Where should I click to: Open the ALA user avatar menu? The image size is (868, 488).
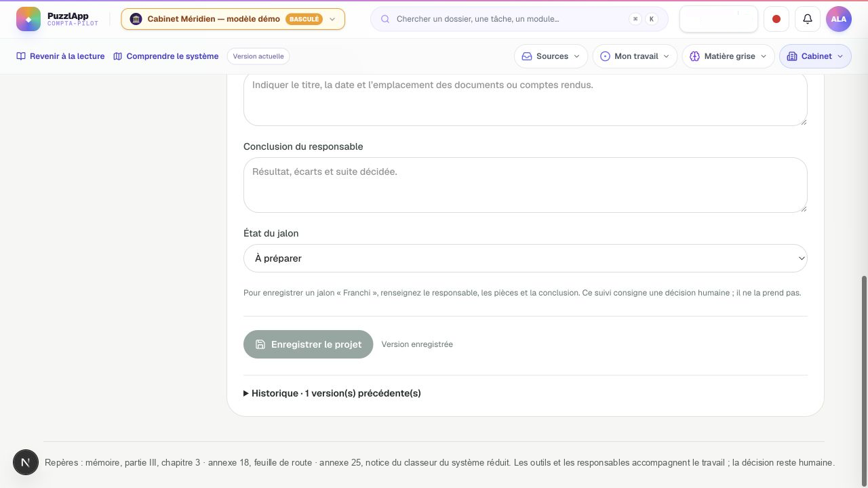pos(839,19)
